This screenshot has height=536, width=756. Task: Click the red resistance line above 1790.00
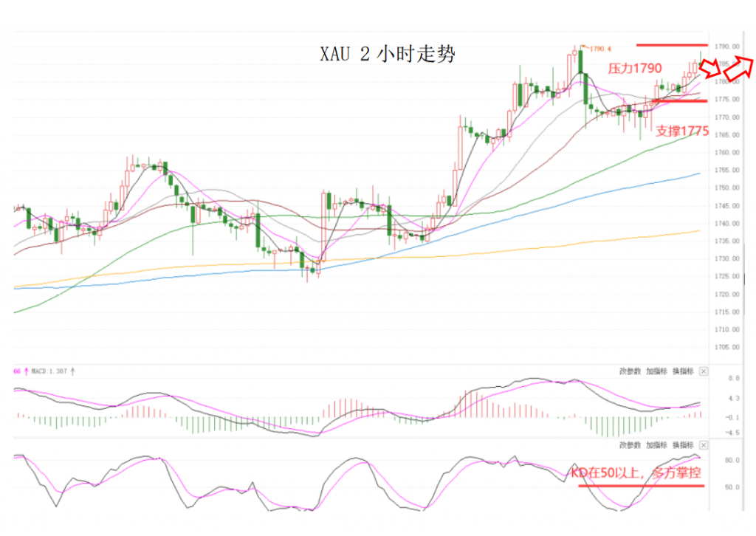672,45
